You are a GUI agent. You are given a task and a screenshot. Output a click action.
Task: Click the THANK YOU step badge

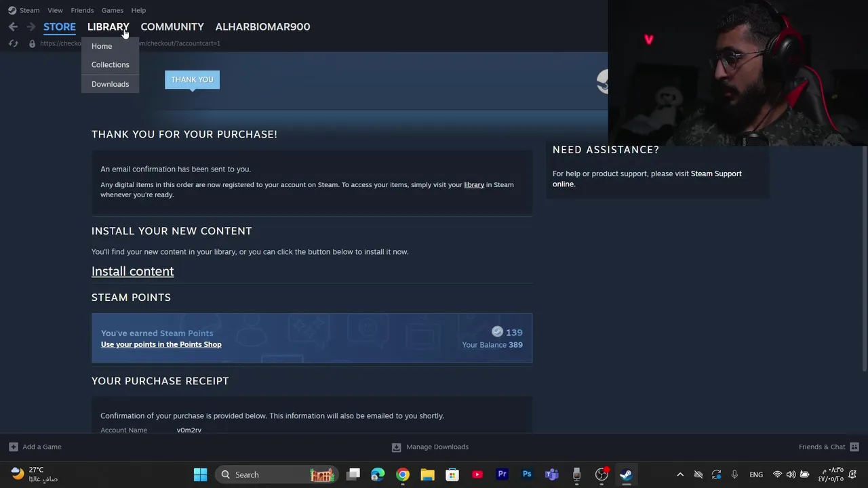point(192,79)
